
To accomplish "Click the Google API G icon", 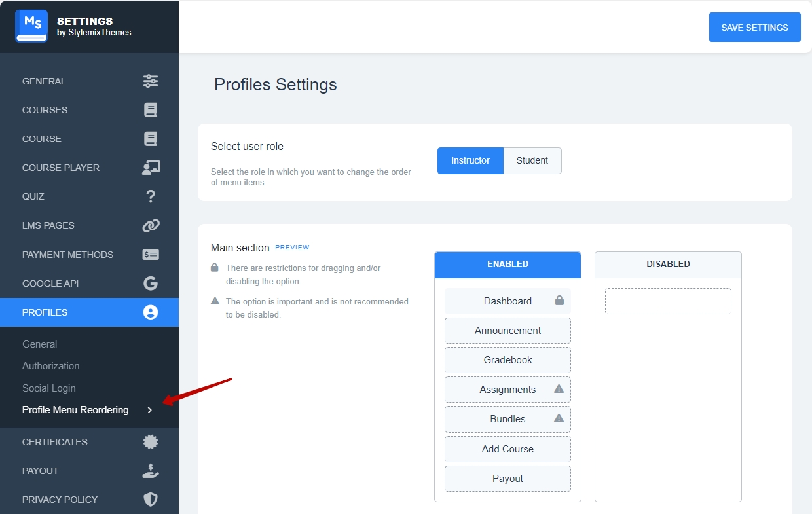I will pyautogui.click(x=151, y=284).
